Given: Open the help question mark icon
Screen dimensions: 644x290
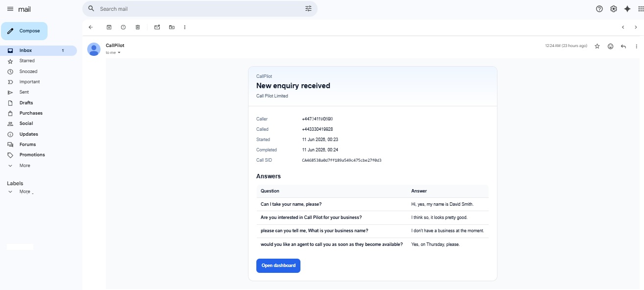Looking at the screenshot, I should pyautogui.click(x=599, y=9).
